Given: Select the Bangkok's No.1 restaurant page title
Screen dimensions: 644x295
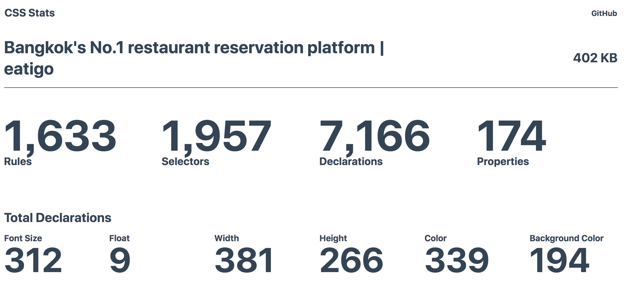Looking at the screenshot, I should point(194,58).
